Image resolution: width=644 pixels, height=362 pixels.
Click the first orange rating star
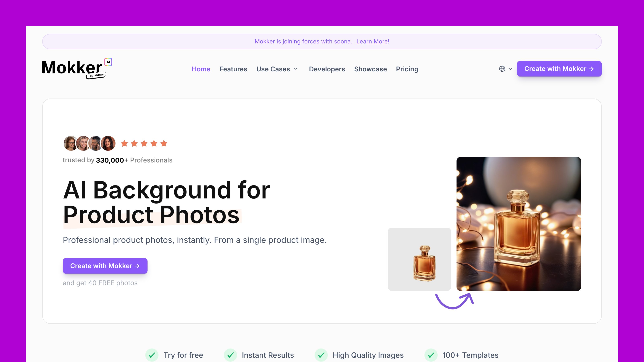125,143
